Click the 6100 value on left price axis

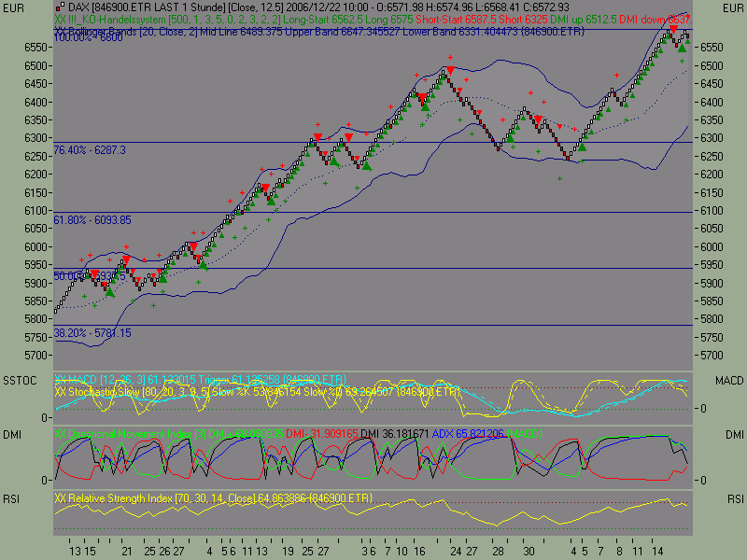click(35, 211)
